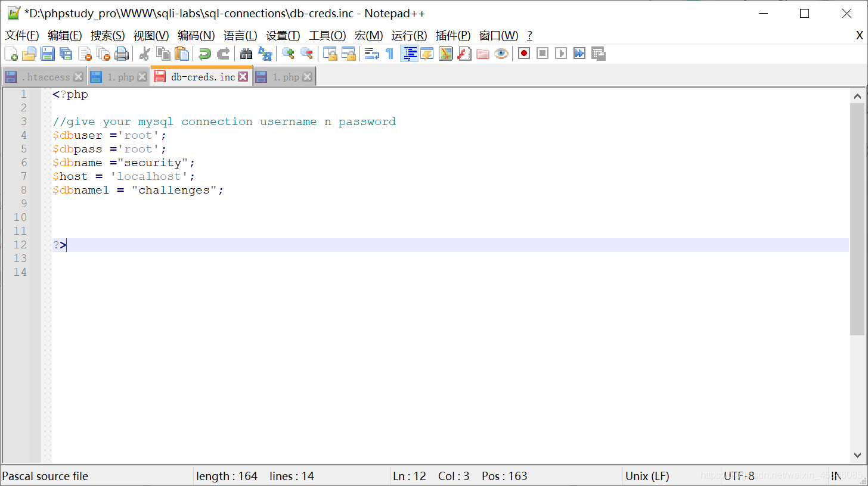
Task: Open the 设置(T) menu
Action: click(283, 36)
